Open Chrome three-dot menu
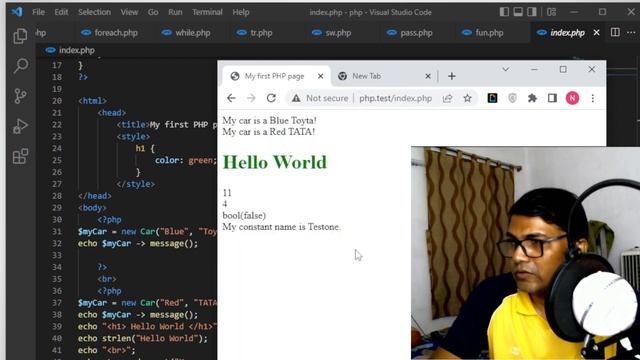Viewport: 640px width, 360px height. pyautogui.click(x=593, y=98)
